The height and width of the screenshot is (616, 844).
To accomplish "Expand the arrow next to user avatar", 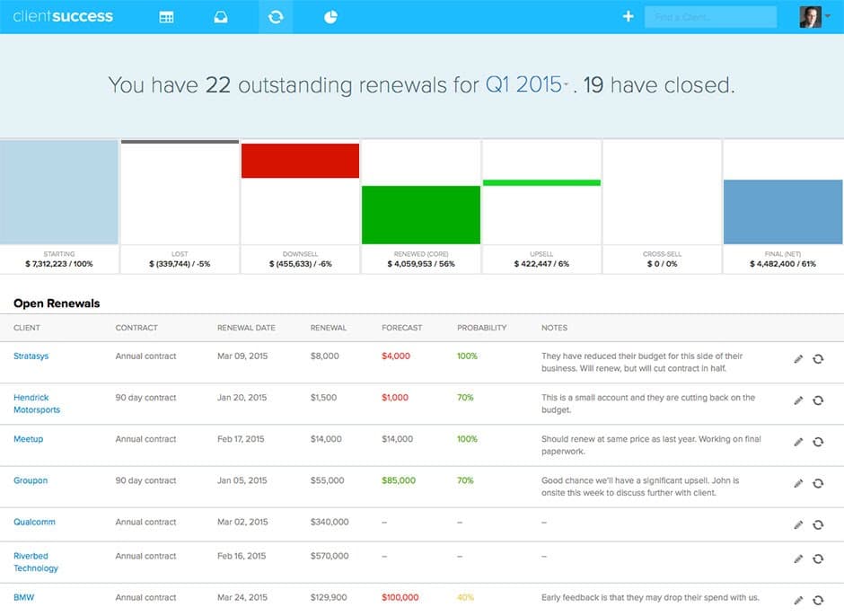I will [828, 16].
